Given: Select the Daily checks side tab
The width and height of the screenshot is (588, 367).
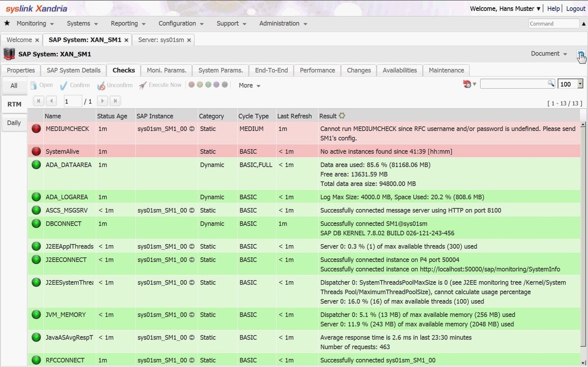Looking at the screenshot, I should (14, 123).
